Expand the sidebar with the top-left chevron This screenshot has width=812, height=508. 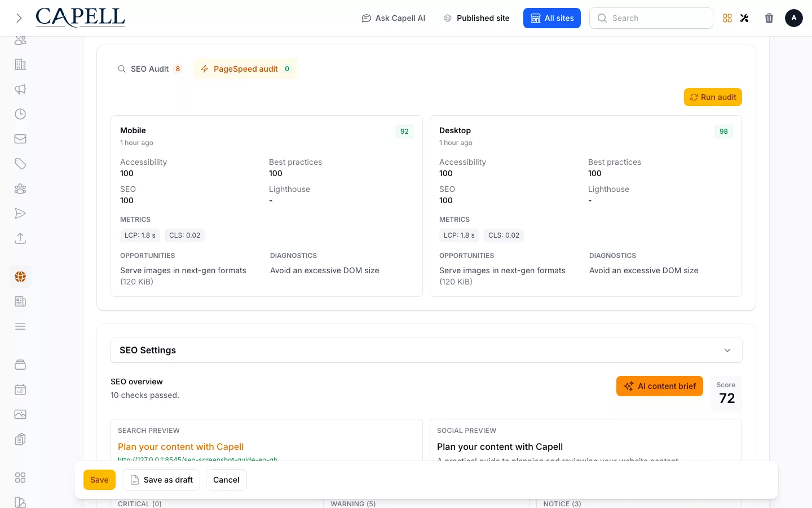point(19,18)
